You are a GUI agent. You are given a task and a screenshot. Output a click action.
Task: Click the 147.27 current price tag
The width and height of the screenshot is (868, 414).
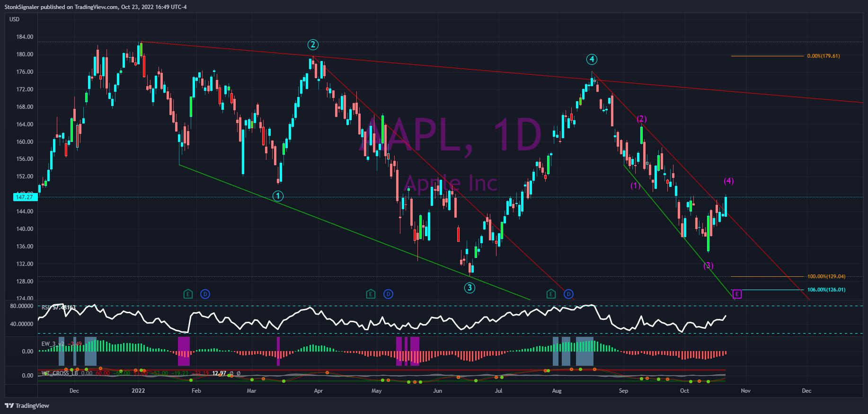point(25,197)
